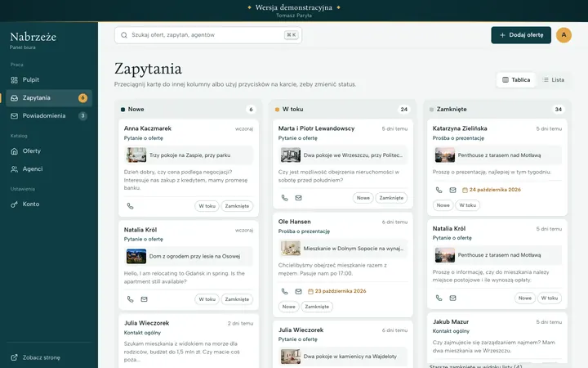Close Ole Hansen inquiry
The width and height of the screenshot is (588, 368).
[x=317, y=307]
